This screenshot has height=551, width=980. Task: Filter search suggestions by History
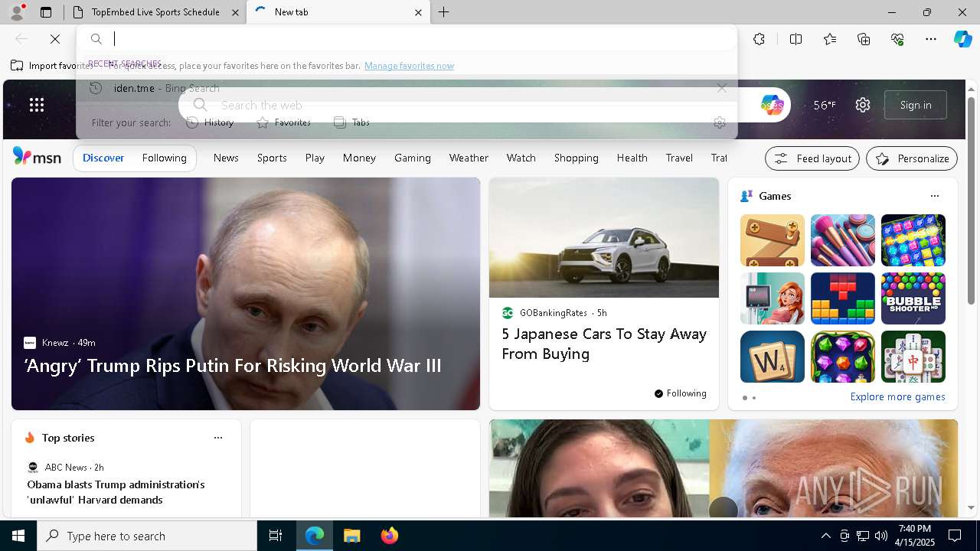(x=210, y=122)
